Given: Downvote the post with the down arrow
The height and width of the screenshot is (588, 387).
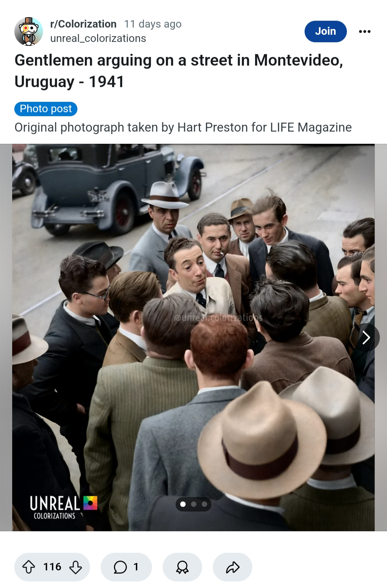Looking at the screenshot, I should click(75, 567).
